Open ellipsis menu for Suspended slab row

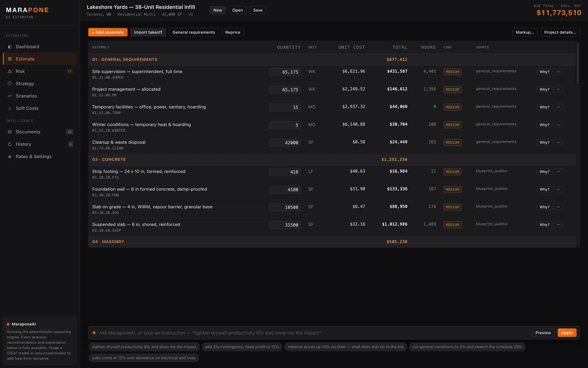pyautogui.click(x=558, y=225)
